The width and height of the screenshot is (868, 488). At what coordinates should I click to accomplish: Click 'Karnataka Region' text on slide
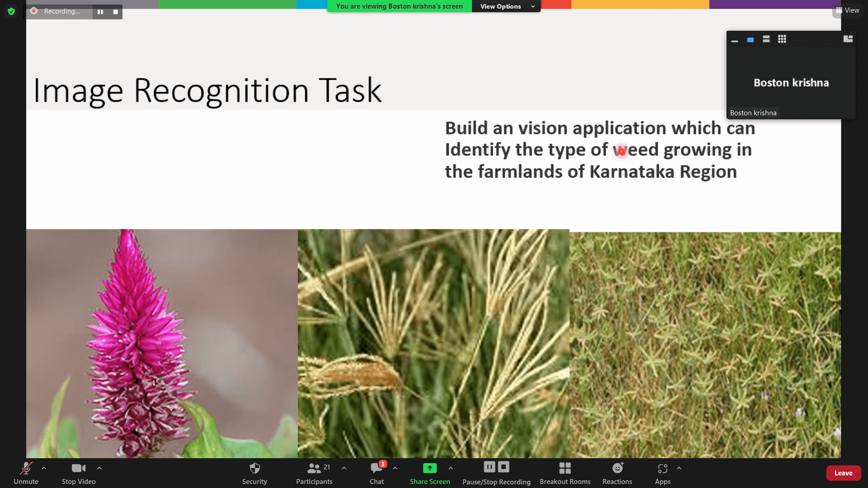coord(663,172)
